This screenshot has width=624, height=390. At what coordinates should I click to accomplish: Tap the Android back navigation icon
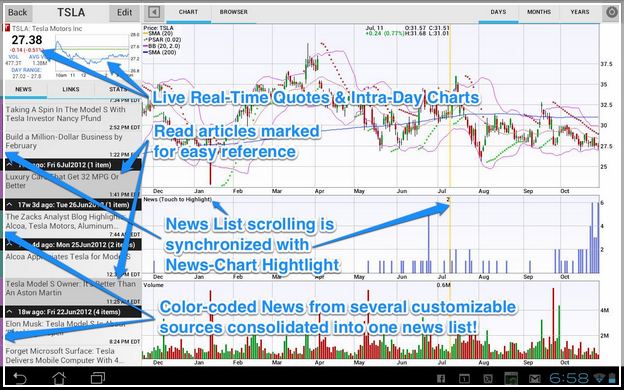tap(20, 378)
